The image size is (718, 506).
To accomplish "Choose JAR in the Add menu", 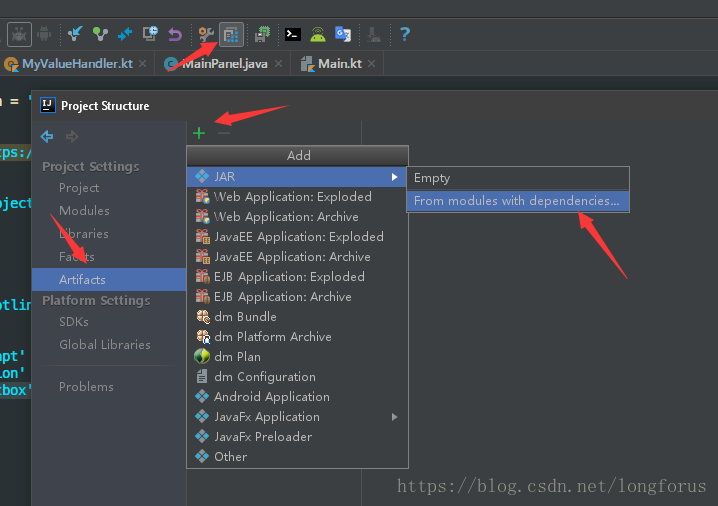I will (297, 176).
